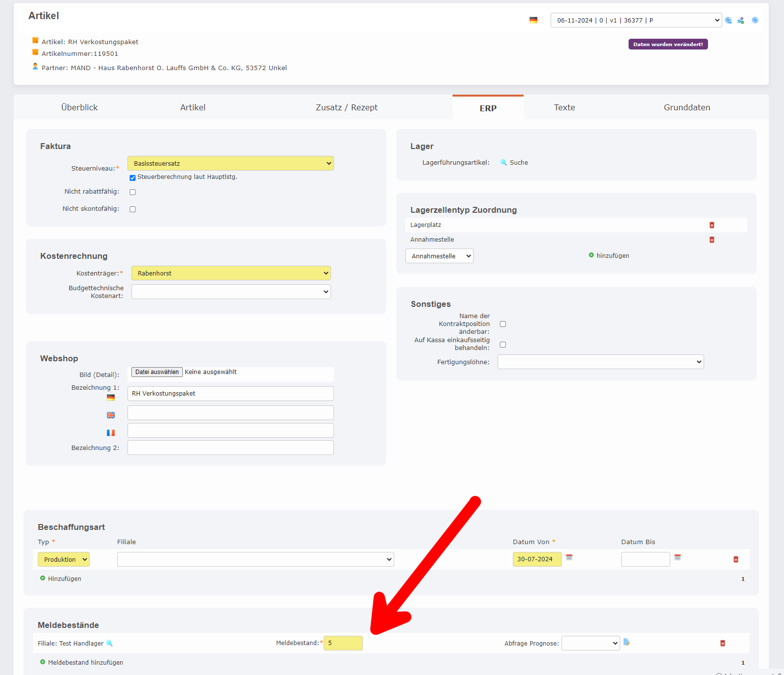Expand the Kostenträger dropdown showing Rabenhorst
This screenshot has width=784, height=675.
(x=231, y=273)
